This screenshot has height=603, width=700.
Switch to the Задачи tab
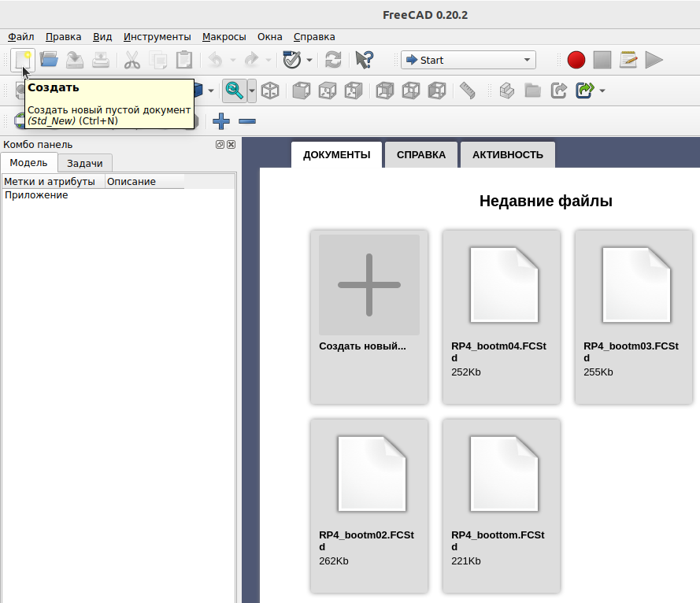(85, 164)
